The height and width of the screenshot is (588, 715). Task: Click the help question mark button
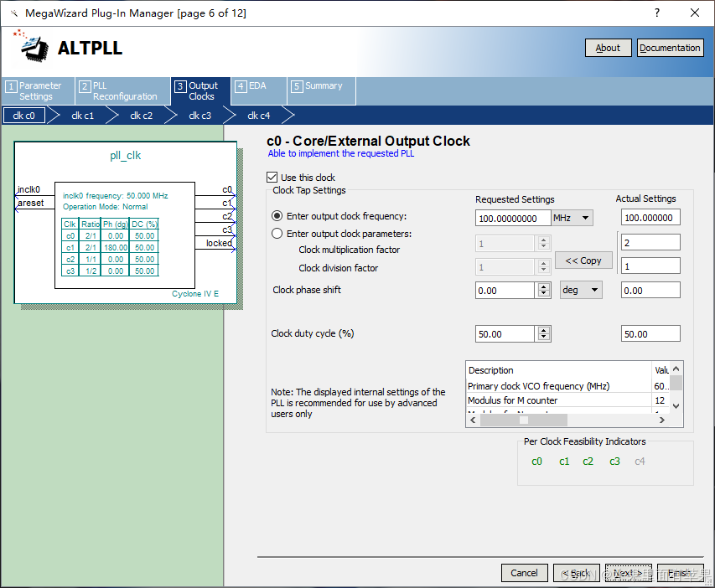click(656, 13)
